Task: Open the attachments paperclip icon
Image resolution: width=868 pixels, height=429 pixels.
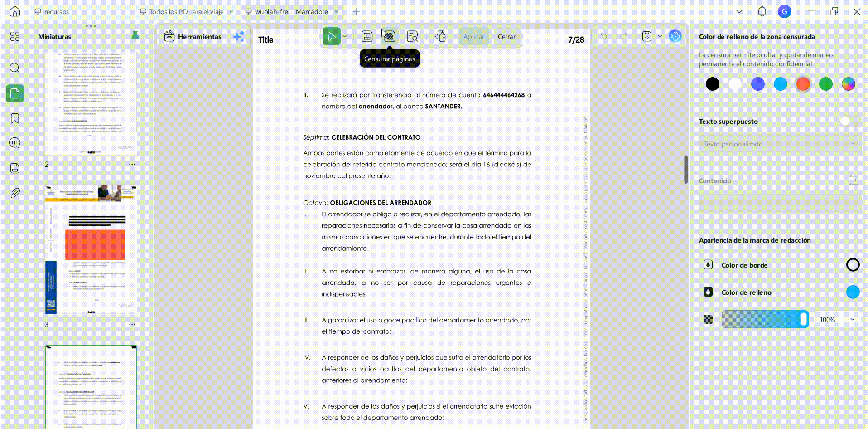Action: tap(15, 193)
